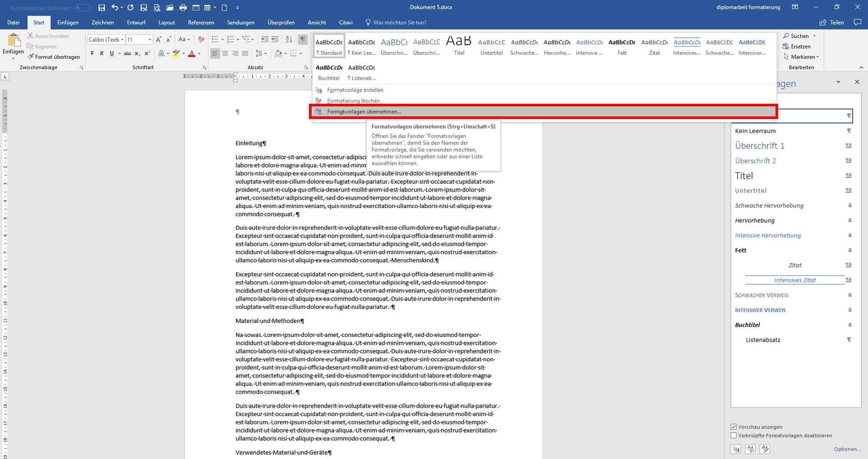The height and width of the screenshot is (459, 868).
Task: Open Optionen... link in styles pane
Action: click(847, 449)
